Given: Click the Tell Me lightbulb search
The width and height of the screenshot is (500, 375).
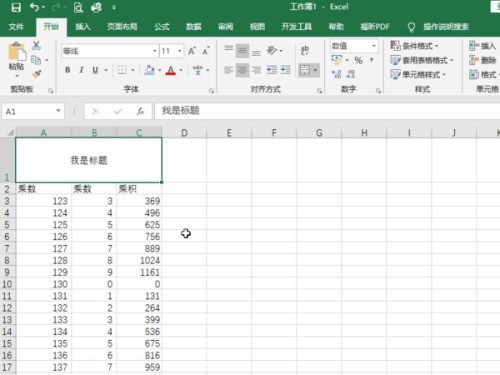Looking at the screenshot, I should [x=411, y=27].
